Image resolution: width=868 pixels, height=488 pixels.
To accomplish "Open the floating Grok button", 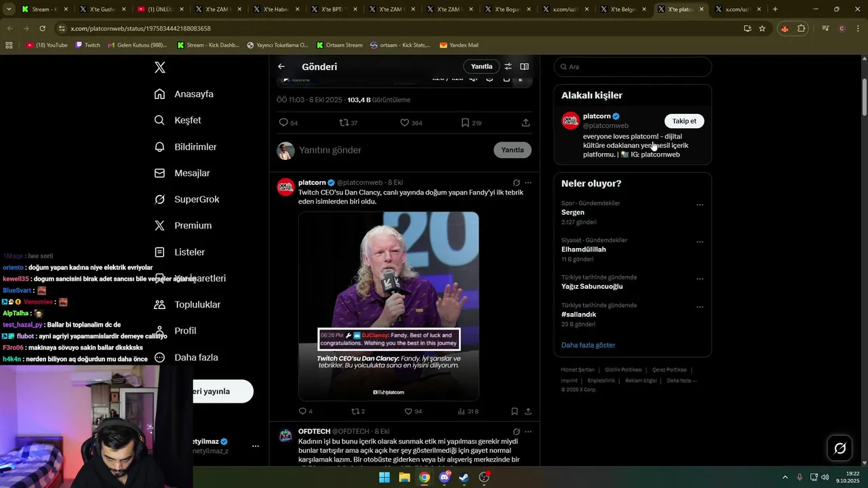I will click(840, 448).
